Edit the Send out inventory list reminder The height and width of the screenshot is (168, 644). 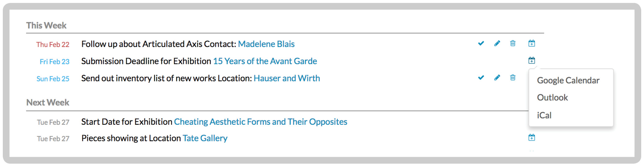497,77
